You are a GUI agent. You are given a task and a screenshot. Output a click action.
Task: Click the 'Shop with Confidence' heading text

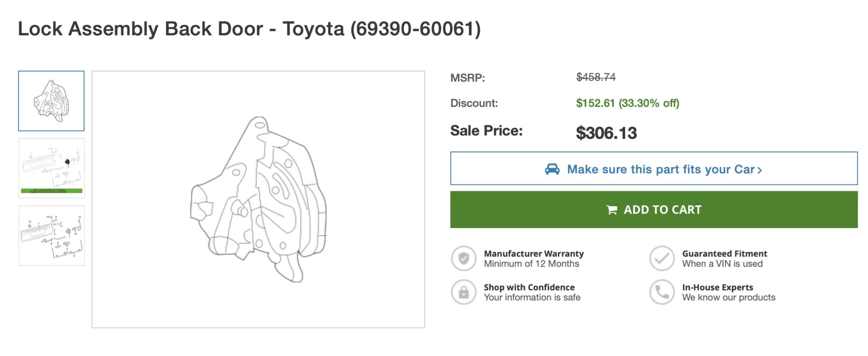pyautogui.click(x=529, y=287)
